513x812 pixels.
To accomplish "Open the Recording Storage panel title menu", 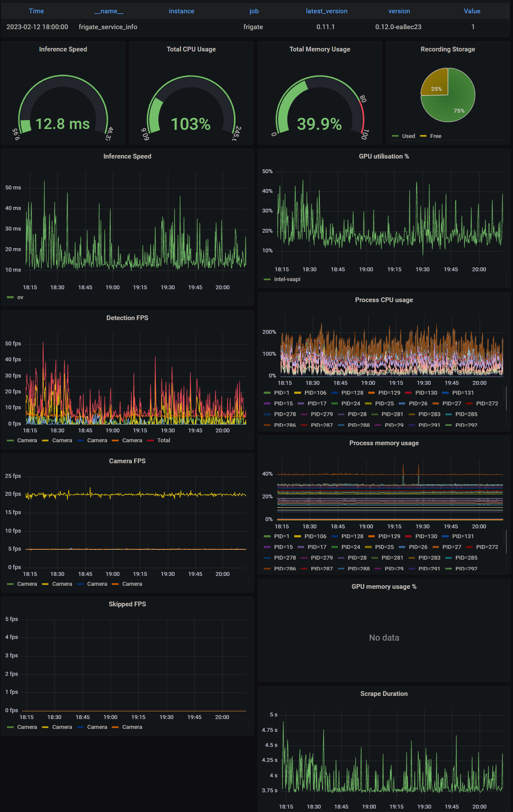I will pos(447,49).
